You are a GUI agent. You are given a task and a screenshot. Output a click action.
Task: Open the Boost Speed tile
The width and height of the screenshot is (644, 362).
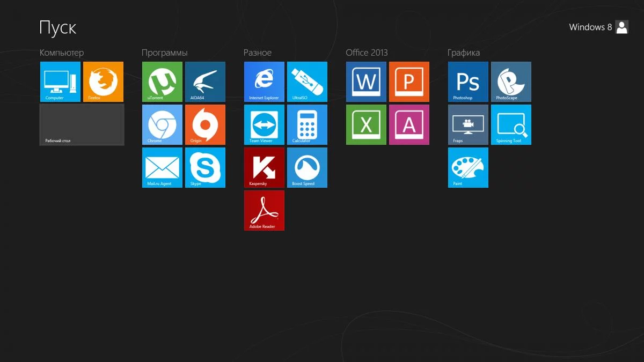[x=307, y=167]
